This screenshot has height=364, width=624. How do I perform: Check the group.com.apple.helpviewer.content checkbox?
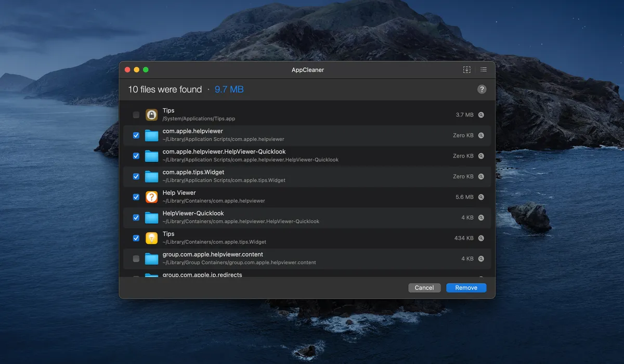pyautogui.click(x=136, y=258)
